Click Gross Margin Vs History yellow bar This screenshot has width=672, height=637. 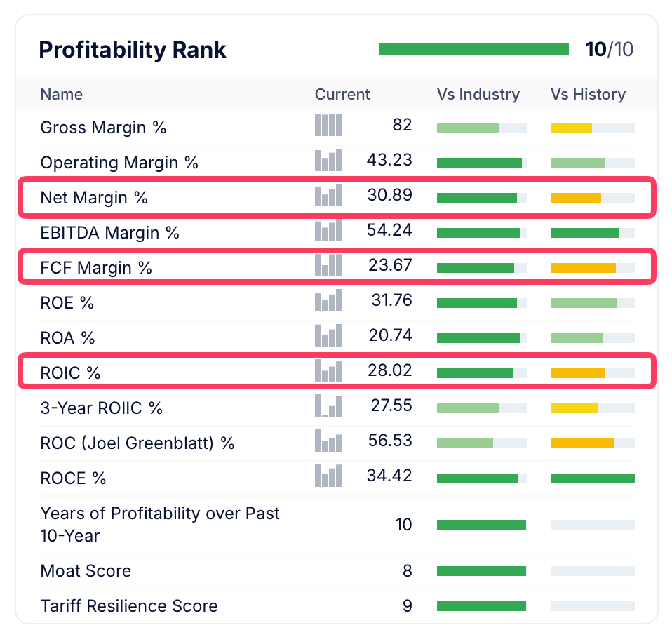(571, 128)
